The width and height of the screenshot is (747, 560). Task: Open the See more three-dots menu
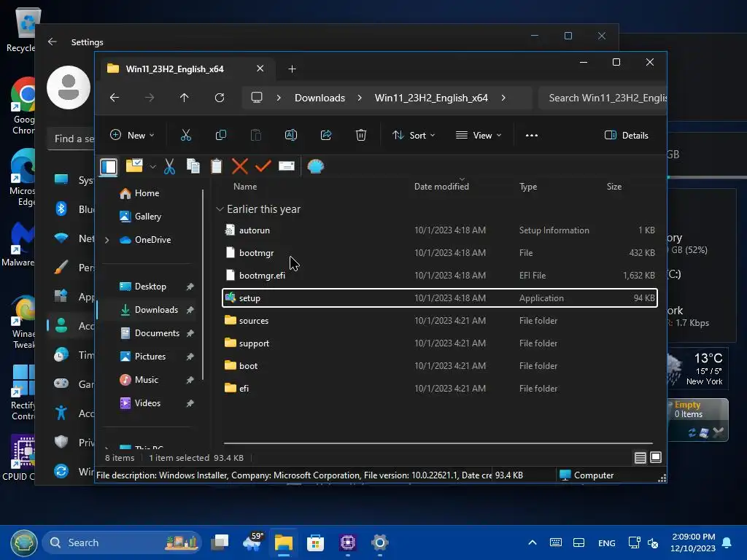pyautogui.click(x=532, y=135)
